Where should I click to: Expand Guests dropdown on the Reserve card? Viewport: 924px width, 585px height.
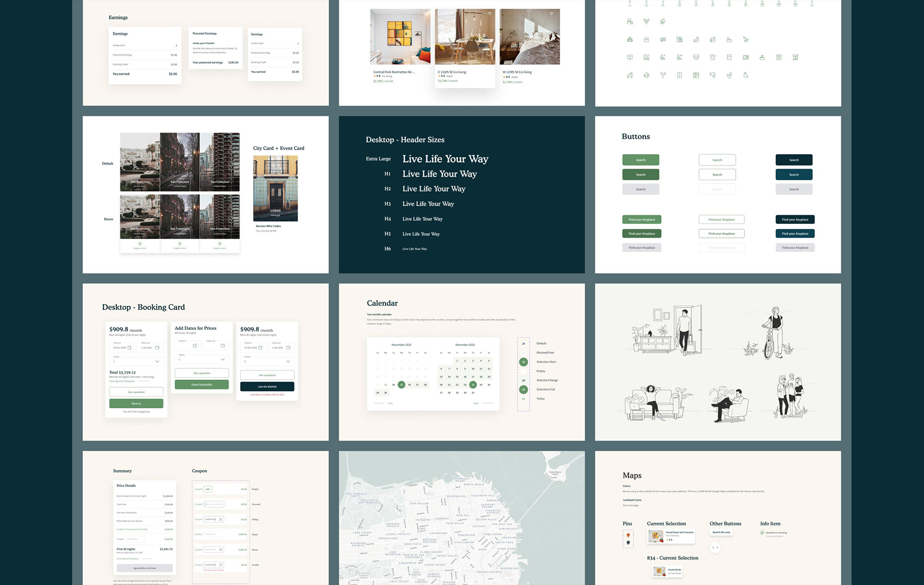click(157, 361)
